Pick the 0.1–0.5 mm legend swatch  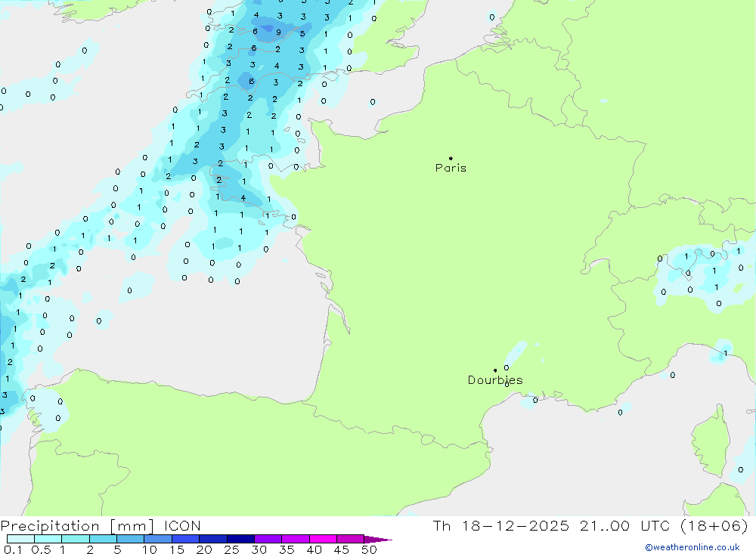[20, 539]
